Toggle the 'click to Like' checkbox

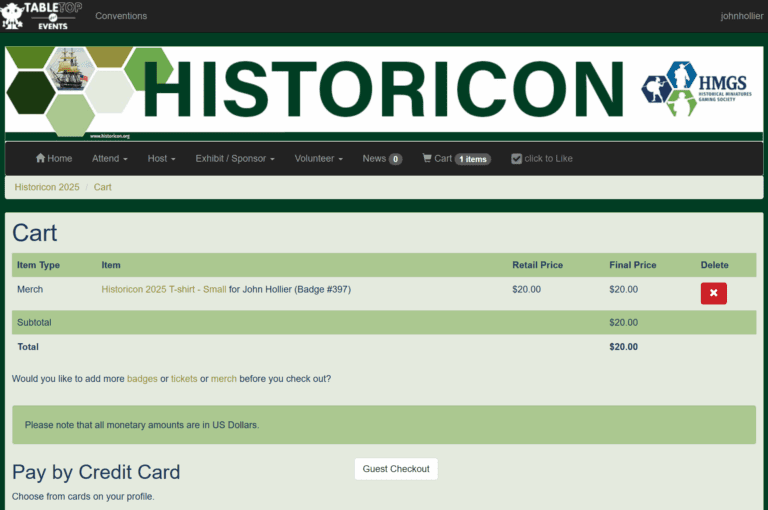(516, 159)
